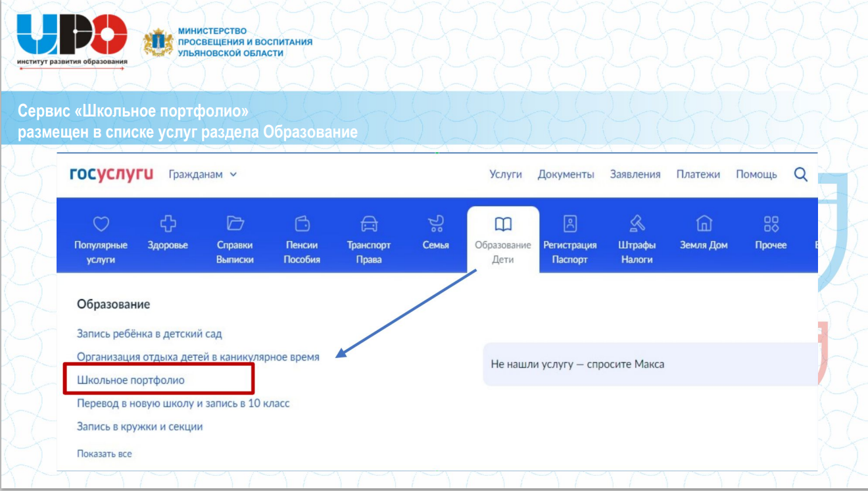Click the car icon for Транспорт Права

(x=369, y=224)
